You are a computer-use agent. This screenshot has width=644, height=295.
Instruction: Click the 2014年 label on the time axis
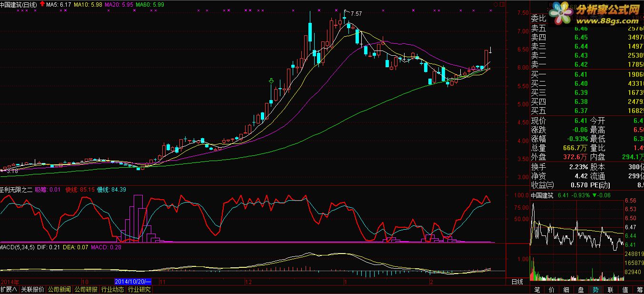10,282
